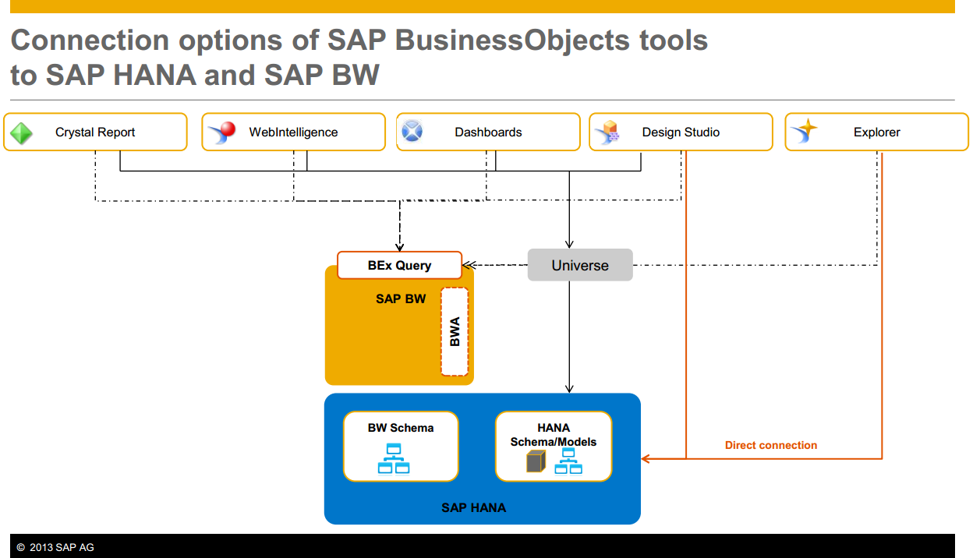Click the blue circular Dashboards icon
980x558 pixels.
(412, 132)
